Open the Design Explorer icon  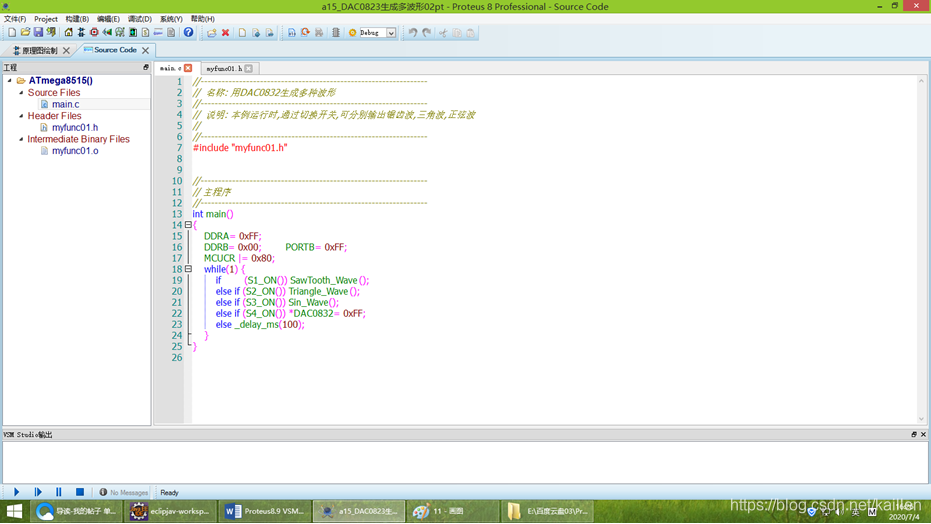[133, 33]
